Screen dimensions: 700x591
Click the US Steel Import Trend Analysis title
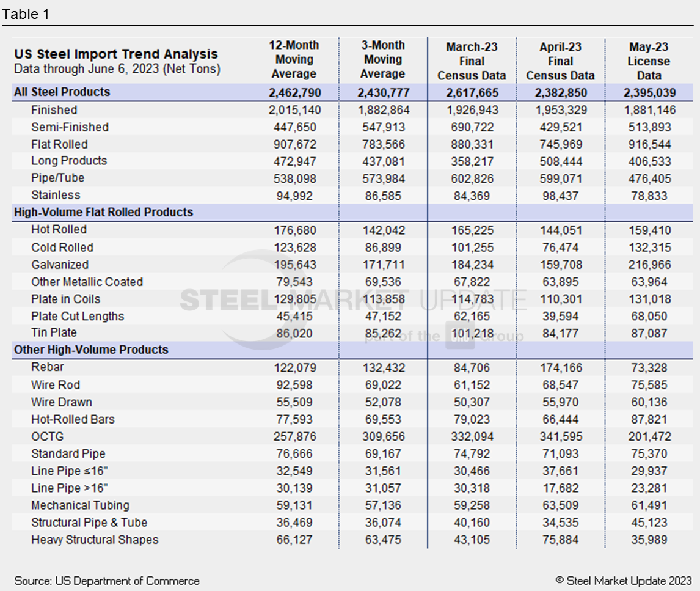[116, 54]
